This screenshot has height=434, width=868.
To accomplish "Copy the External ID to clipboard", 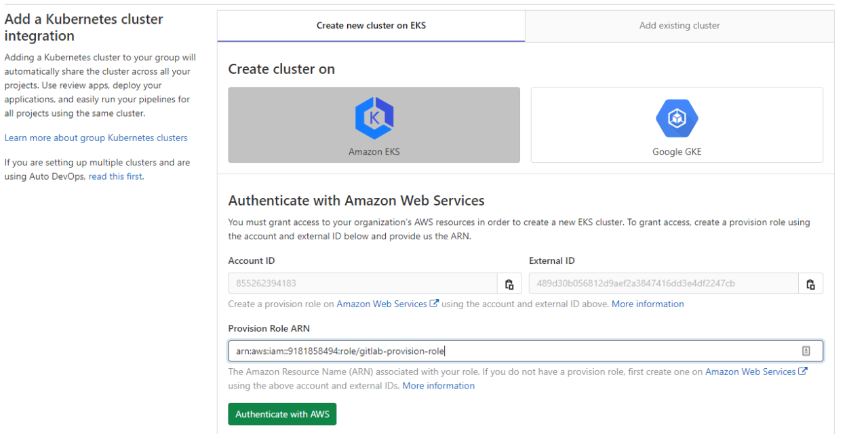I will [x=810, y=283].
